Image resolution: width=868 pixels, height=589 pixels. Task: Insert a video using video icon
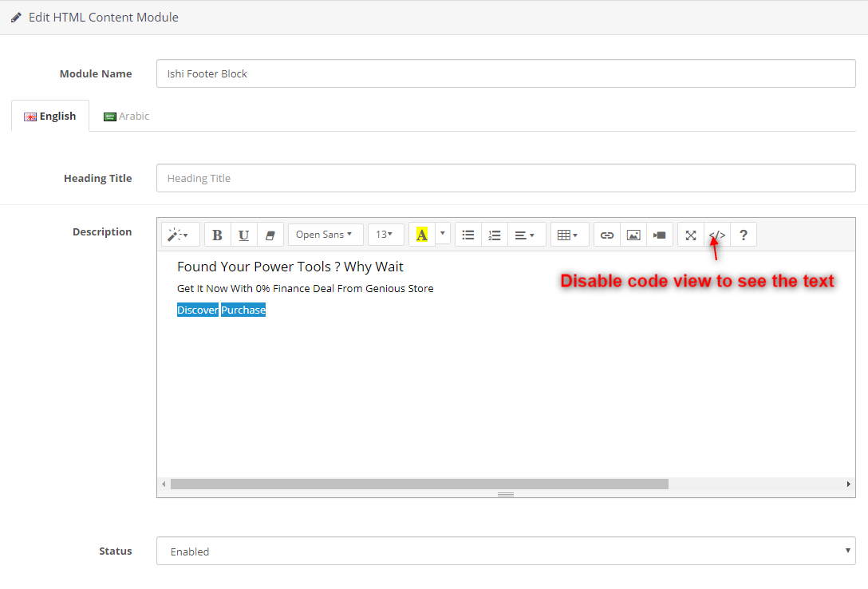click(x=659, y=235)
